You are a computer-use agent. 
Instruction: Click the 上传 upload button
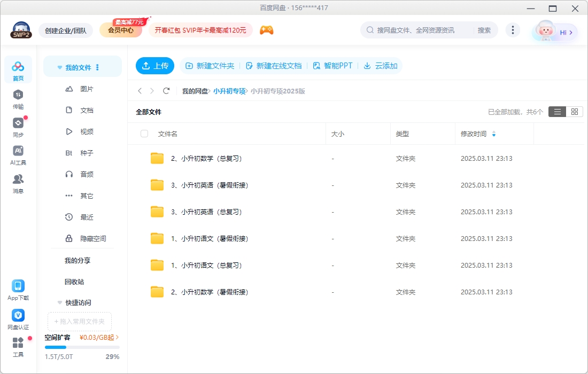tap(155, 66)
